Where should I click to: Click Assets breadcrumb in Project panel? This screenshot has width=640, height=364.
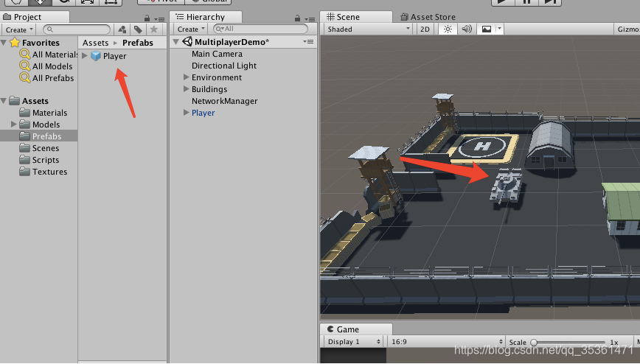pyautogui.click(x=96, y=43)
